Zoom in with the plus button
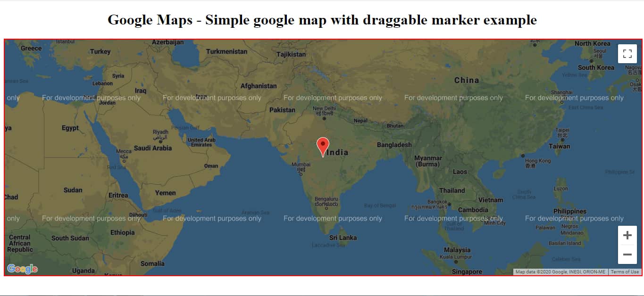This screenshot has height=296, width=644. pyautogui.click(x=627, y=235)
